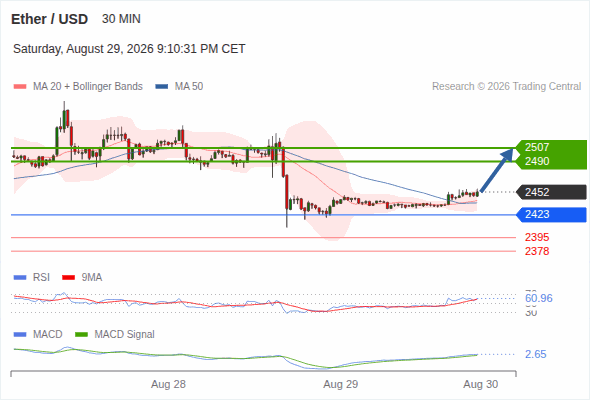Click the RSI blue legend swatch

pos(20,278)
